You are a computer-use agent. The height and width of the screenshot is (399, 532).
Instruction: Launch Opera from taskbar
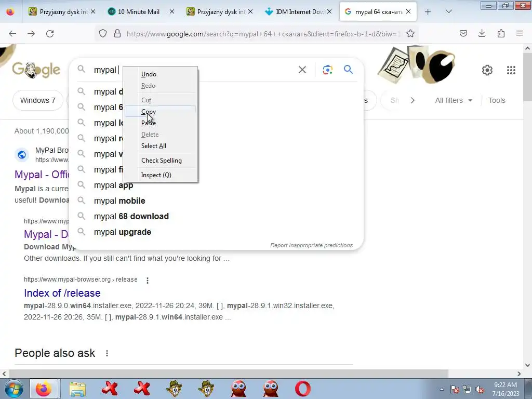pyautogui.click(x=303, y=389)
